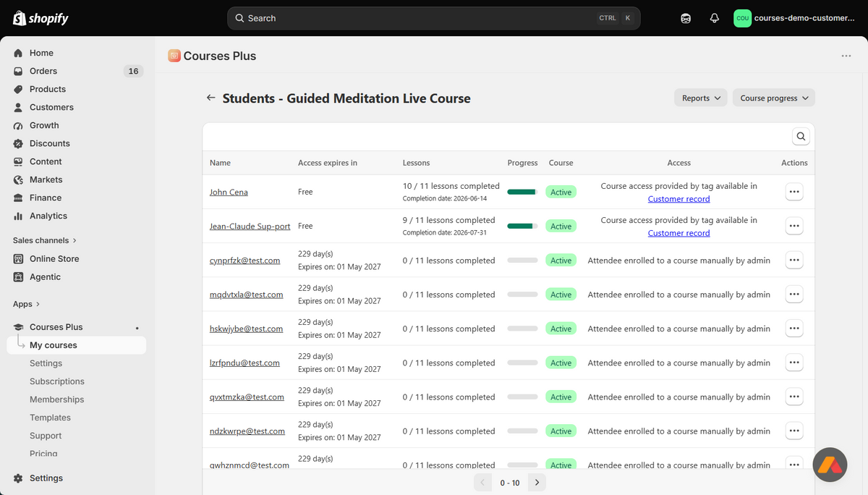Open cynprfzk@test.com student link
Viewport: 868px width, 495px height.
pos(244,261)
